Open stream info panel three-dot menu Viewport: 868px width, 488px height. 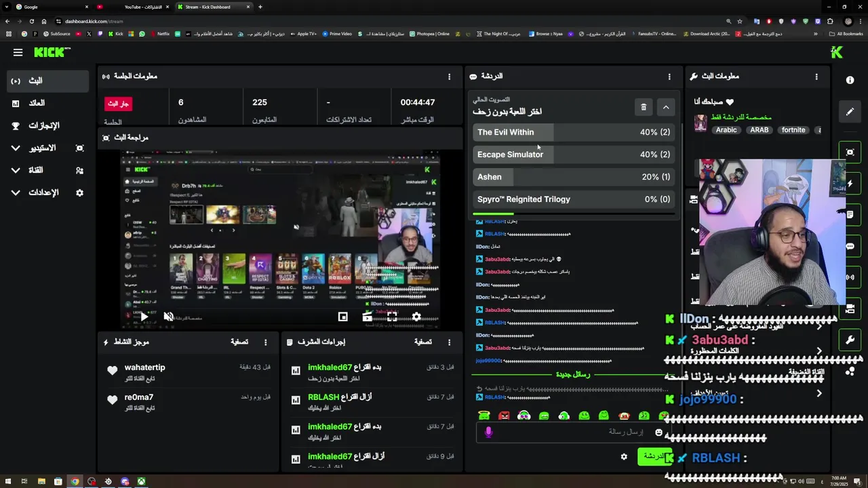tap(816, 77)
